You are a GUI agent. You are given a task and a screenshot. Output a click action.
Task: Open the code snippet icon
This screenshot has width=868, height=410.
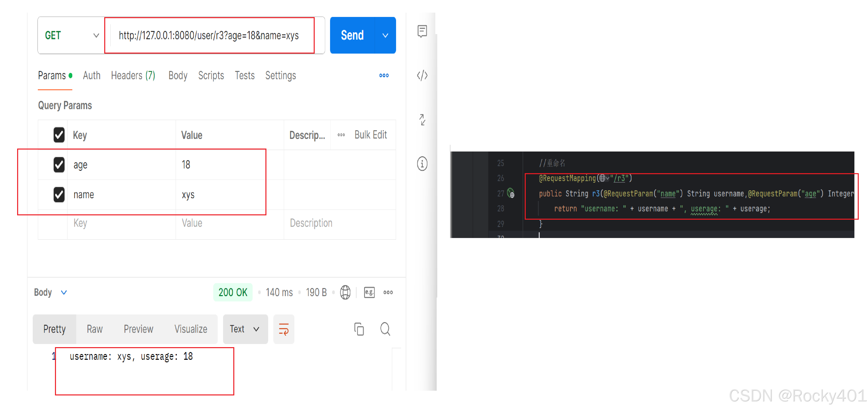tap(422, 75)
